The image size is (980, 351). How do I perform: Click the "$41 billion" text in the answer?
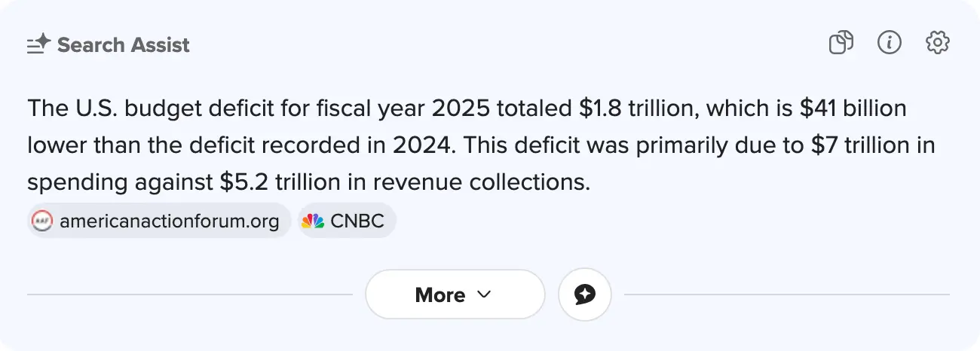pyautogui.click(x=853, y=108)
